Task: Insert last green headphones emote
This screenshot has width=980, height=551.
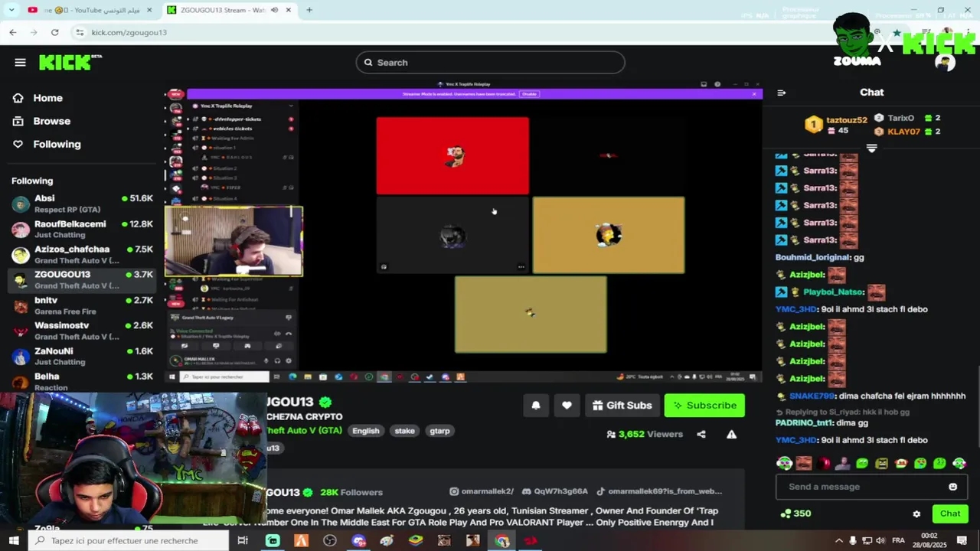Action: pos(959,463)
